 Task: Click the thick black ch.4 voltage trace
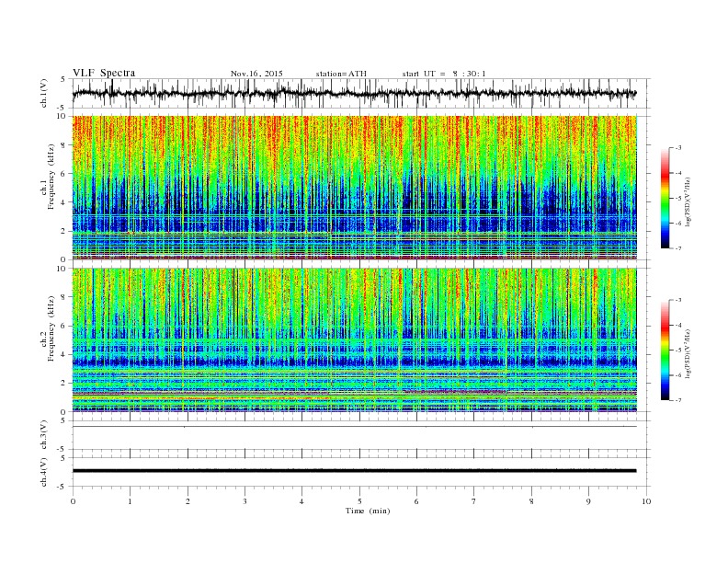(354, 471)
